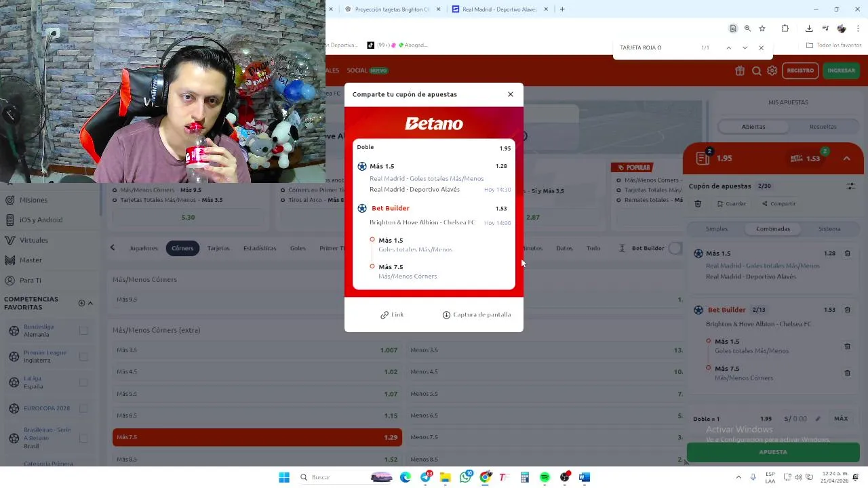Go back with markets bar left arrow
This screenshot has height=488, width=868.
coord(113,248)
